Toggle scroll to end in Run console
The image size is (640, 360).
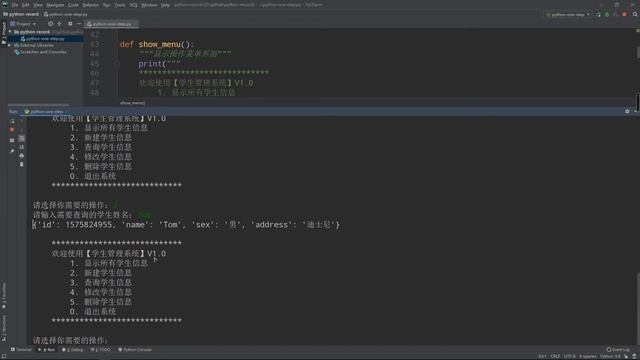[x=22, y=147]
